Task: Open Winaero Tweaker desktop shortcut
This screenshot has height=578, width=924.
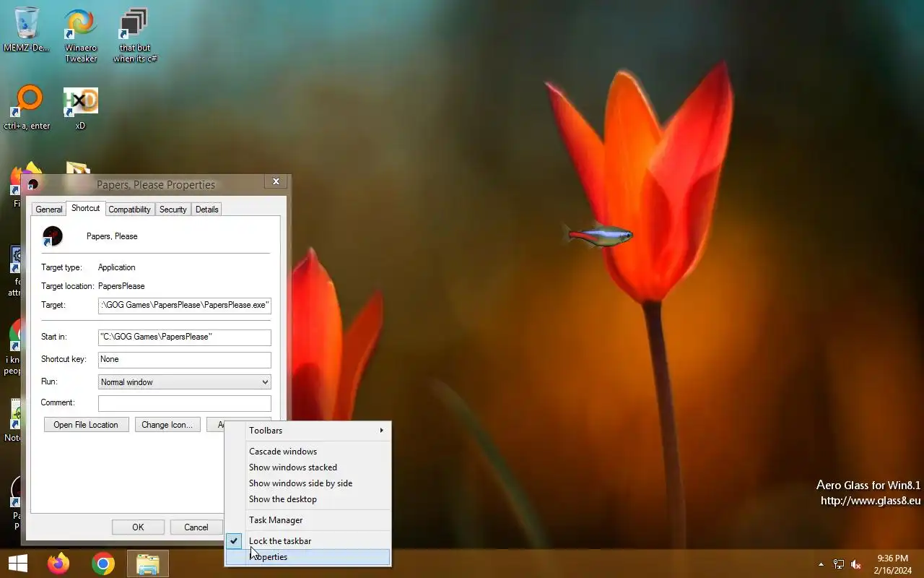Action: [80, 35]
